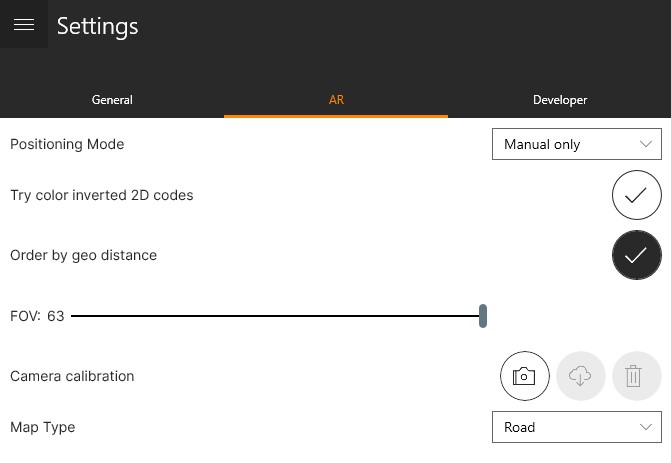Image resolution: width=671 pixels, height=463 pixels.
Task: Click the Camera calibration label text
Action: pyautogui.click(x=72, y=376)
